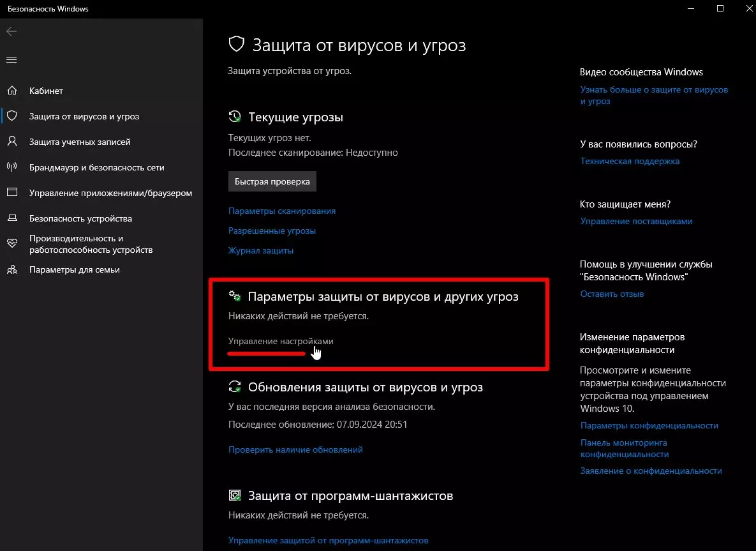The width and height of the screenshot is (756, 551).
Task: Click the device health heart icon
Action: [x=11, y=243]
